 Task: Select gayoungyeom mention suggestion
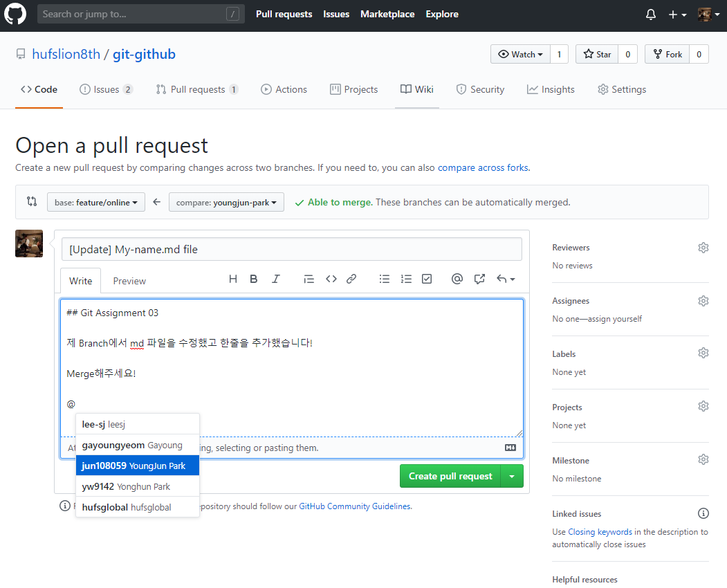click(x=138, y=445)
